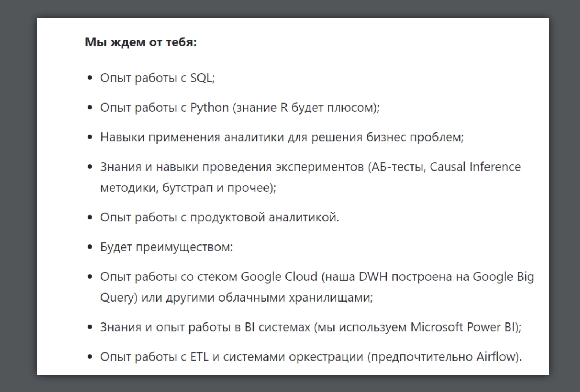Viewport: 580px width, 392px height.
Task: Click the words 'Google Cloud'
Action: (279, 277)
